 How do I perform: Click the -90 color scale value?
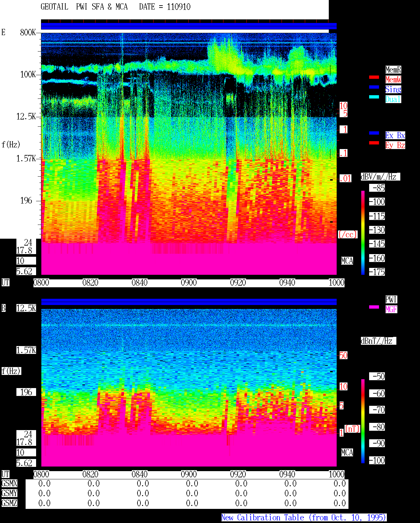click(x=377, y=444)
